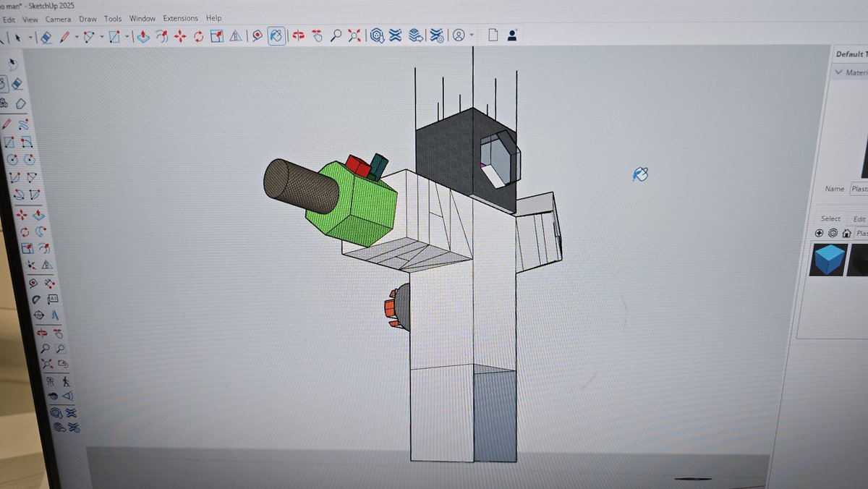Activate the Push/Pull tool
The width and height of the screenshot is (868, 489).
(143, 35)
